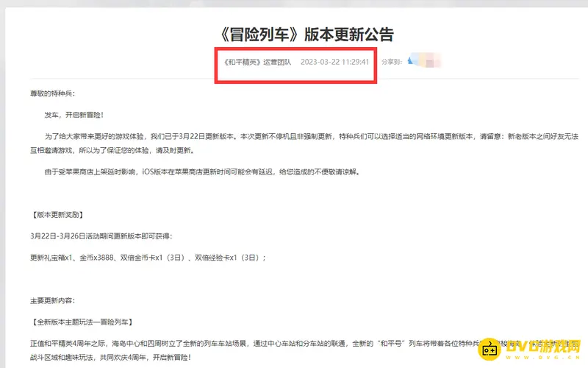The image size is (588, 368).
Task: Click the paragraph starting 为了给大家带来更好的游戏体验
Action: point(304,144)
